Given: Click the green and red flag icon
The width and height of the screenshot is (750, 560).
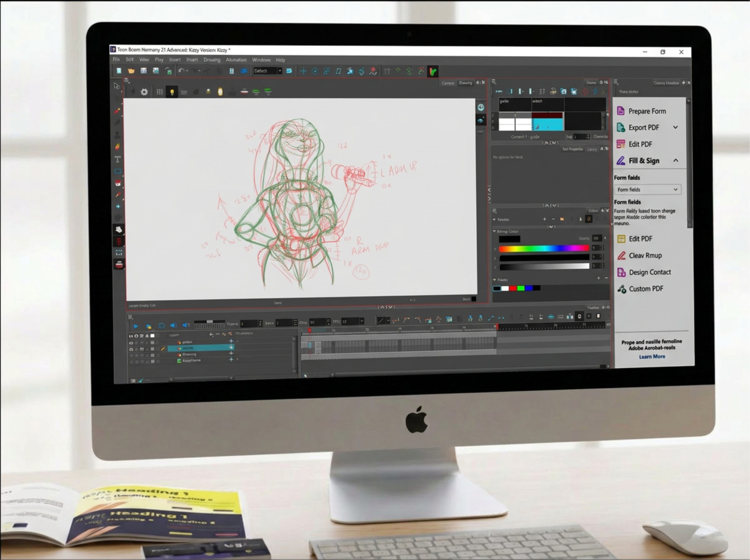Looking at the screenshot, I should pos(433,72).
